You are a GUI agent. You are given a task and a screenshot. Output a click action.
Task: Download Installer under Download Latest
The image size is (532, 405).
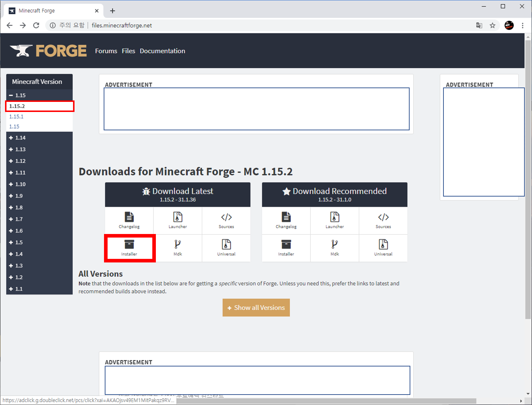coord(129,248)
